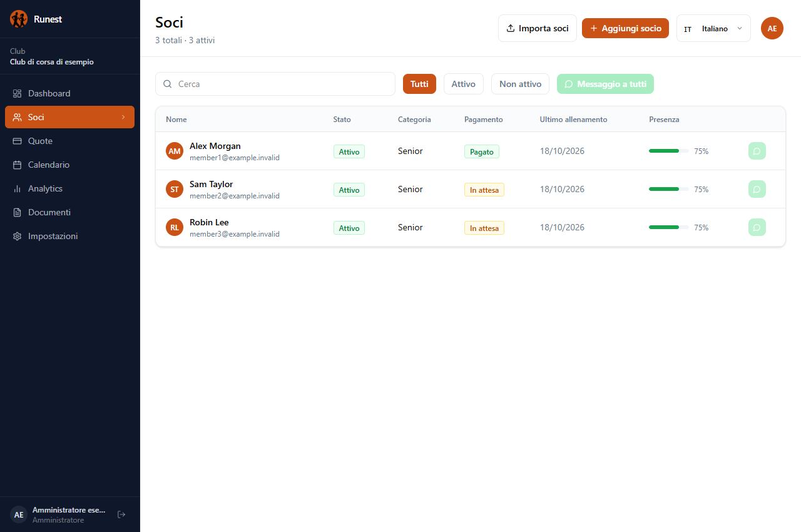801x532 pixels.
Task: Open the message icon for Robin Lee
Action: (757, 227)
